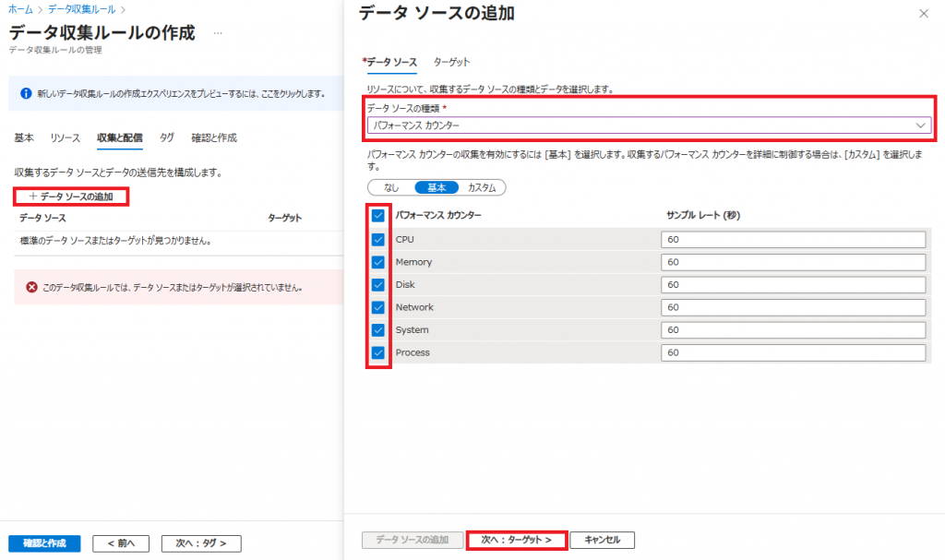The height and width of the screenshot is (560, 945).
Task: Go to the 確認と作成 tab
Action: click(x=214, y=137)
